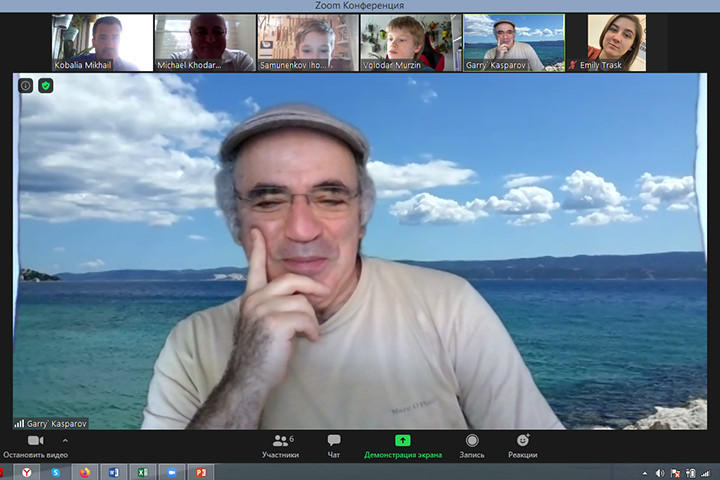This screenshot has height=480, width=720.
Task: Select Emily Trask's video thumbnail
Action: [x=616, y=43]
